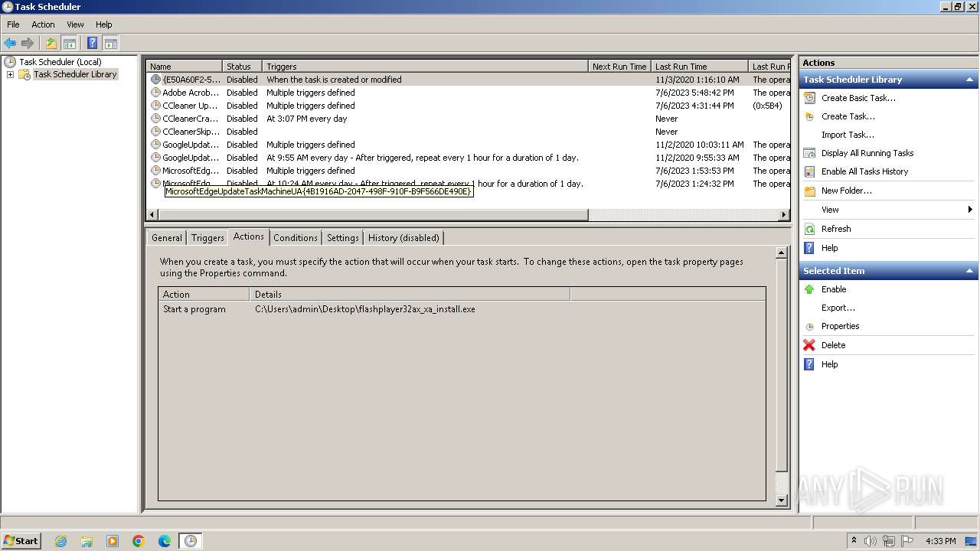Open the Action menu

(x=43, y=24)
